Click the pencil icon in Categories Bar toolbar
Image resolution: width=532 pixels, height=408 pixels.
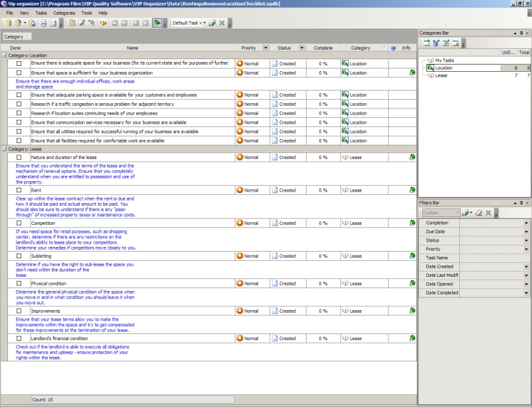pyautogui.click(x=446, y=43)
